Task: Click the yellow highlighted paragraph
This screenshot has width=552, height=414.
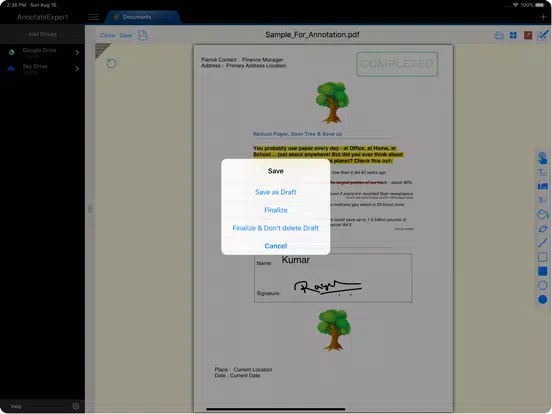Action: [x=327, y=154]
